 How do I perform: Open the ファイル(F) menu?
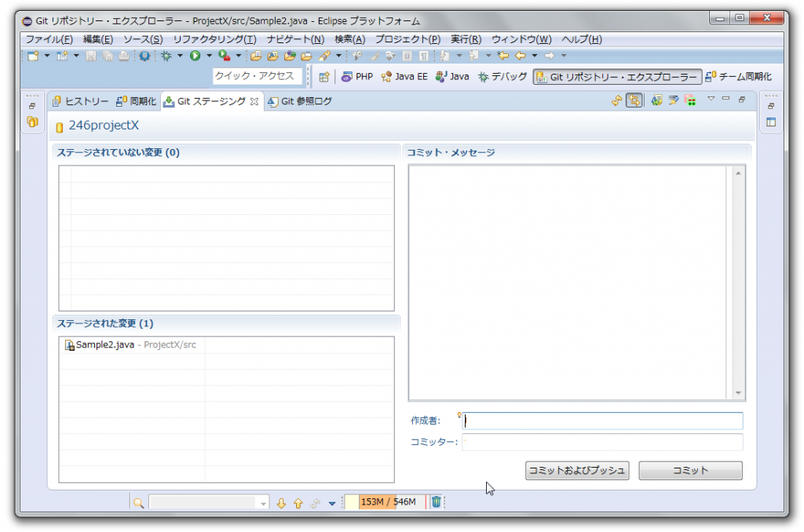click(x=49, y=39)
